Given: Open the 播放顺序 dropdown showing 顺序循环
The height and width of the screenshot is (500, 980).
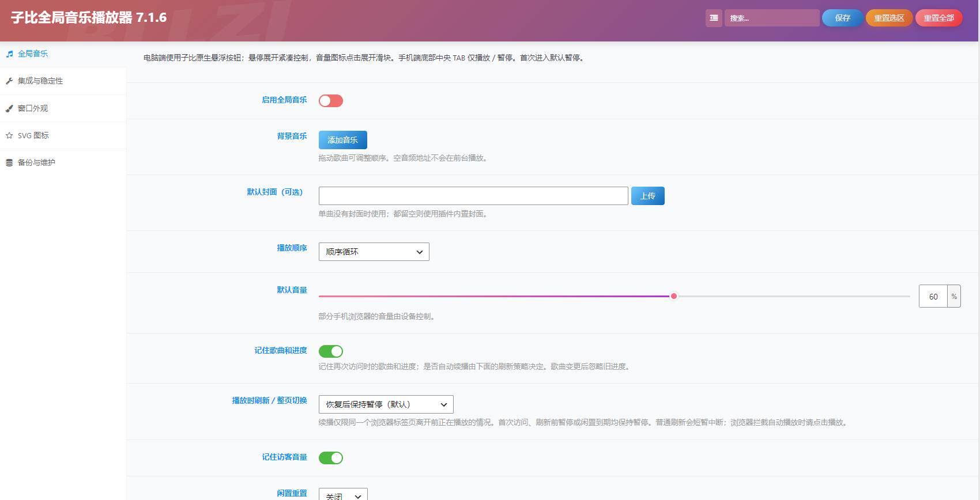Looking at the screenshot, I should tap(374, 252).
